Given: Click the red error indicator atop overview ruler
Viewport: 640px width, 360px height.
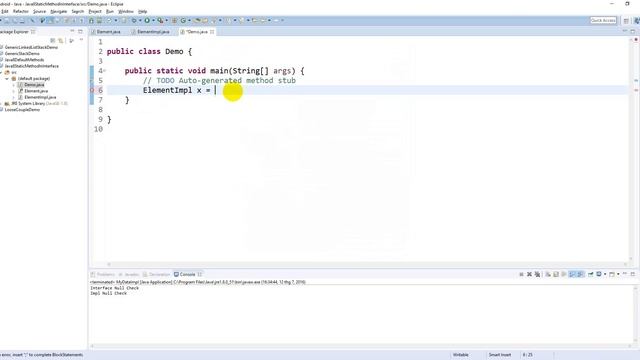Looking at the screenshot, I should 636,40.
